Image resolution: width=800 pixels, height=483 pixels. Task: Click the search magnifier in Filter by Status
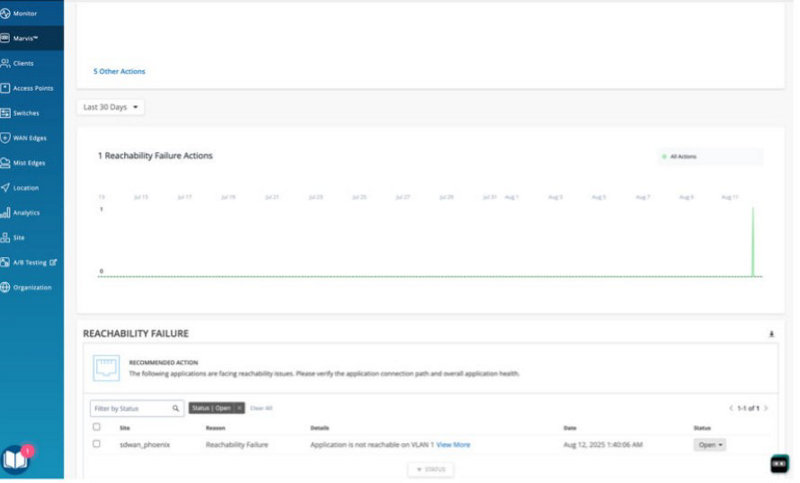point(176,409)
